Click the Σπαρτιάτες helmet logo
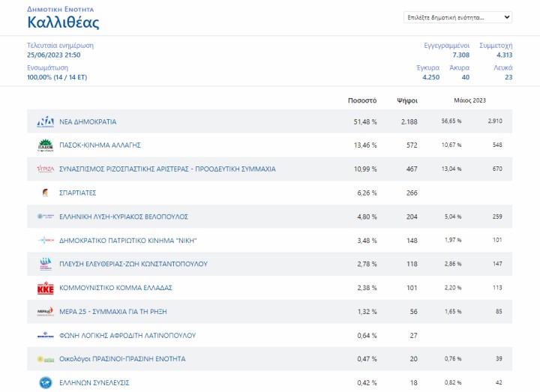Viewport: 540px width, 392px height. click(46, 193)
